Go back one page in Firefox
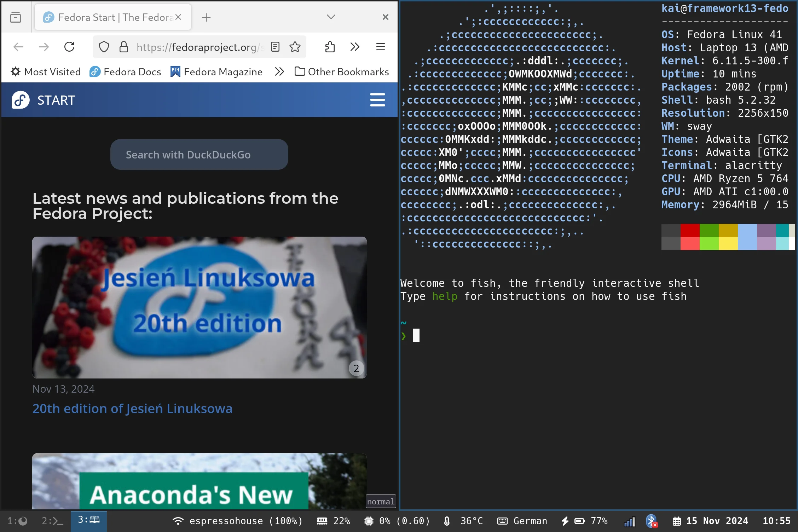798x532 pixels. tap(18, 47)
